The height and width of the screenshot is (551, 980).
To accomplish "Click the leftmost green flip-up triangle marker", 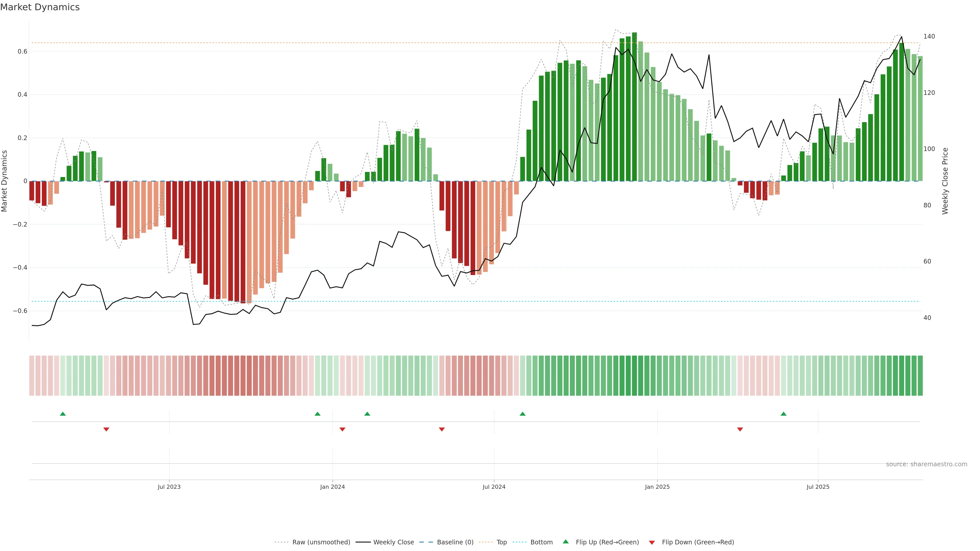I will 63,414.
